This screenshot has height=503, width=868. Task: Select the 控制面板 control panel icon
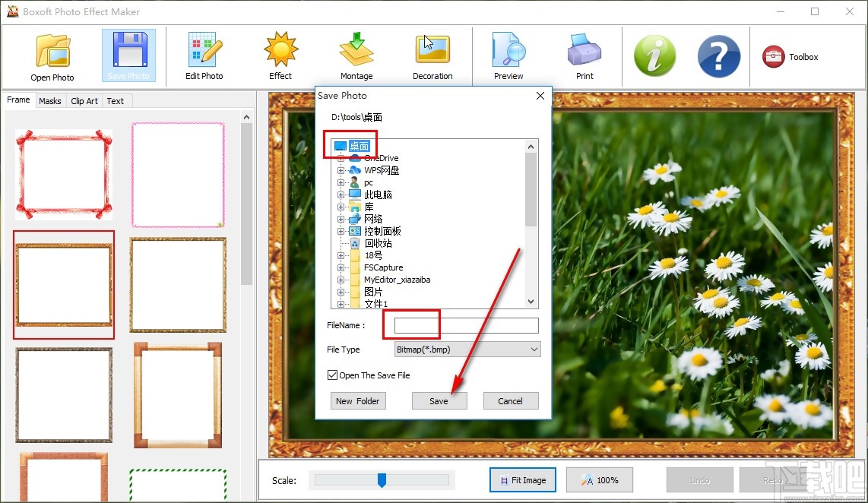355,231
